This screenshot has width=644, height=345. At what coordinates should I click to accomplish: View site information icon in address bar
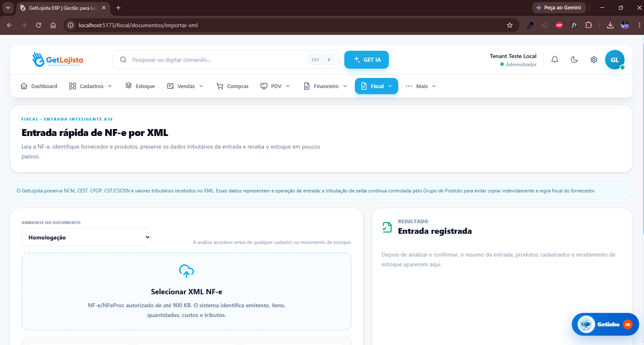point(71,25)
